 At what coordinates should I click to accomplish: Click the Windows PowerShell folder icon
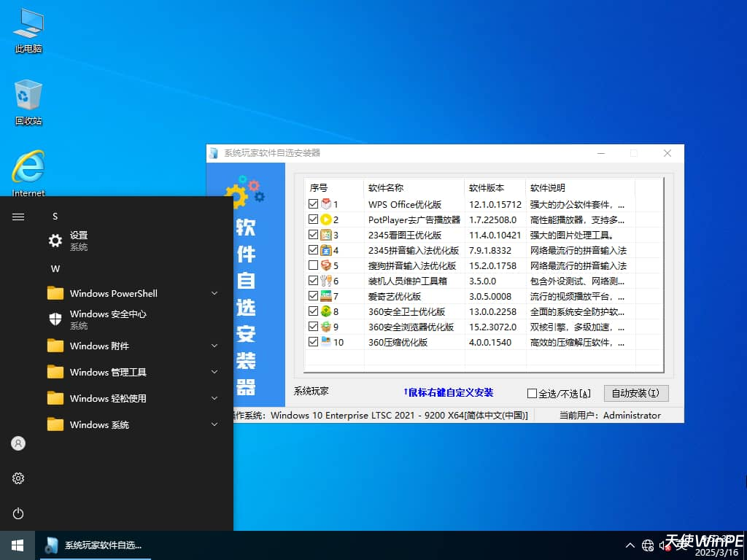tap(55, 293)
